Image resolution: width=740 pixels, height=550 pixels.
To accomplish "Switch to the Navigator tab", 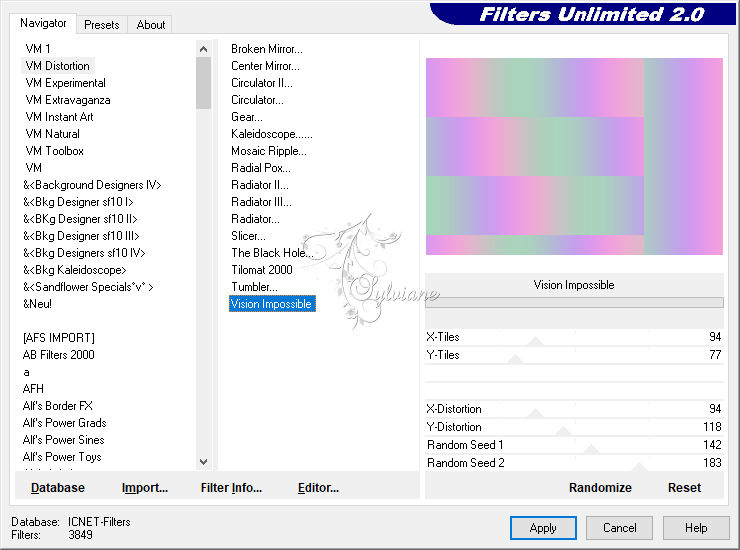I will [43, 23].
